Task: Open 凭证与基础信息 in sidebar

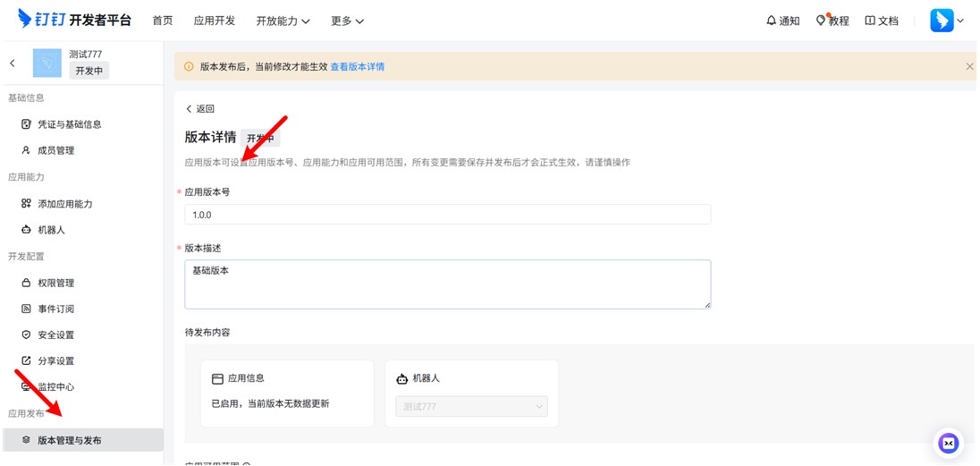Action: [x=69, y=124]
